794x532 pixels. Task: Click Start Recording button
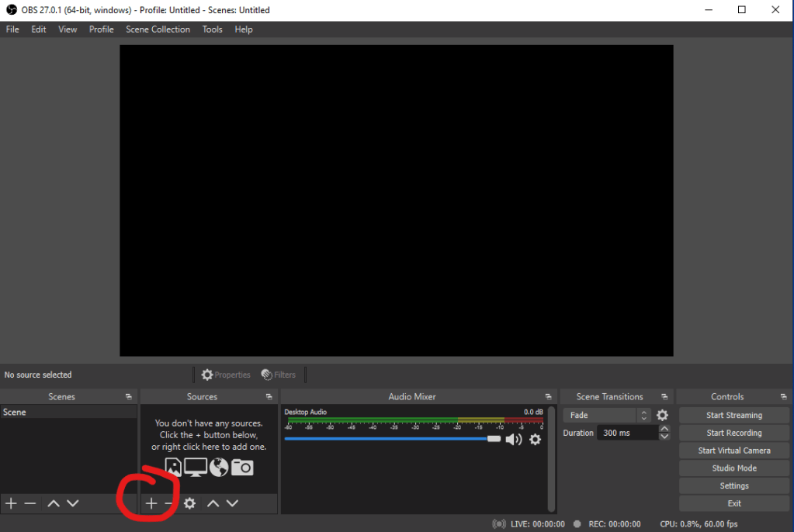pyautogui.click(x=733, y=433)
